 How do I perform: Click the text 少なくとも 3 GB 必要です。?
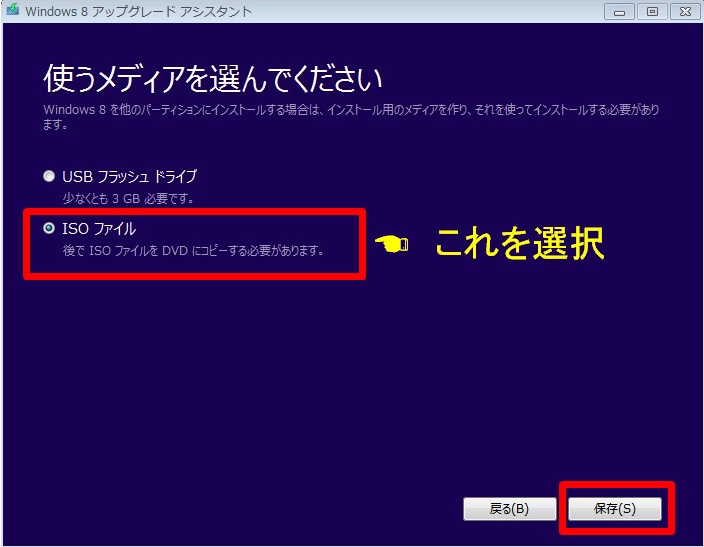pyautogui.click(x=128, y=198)
